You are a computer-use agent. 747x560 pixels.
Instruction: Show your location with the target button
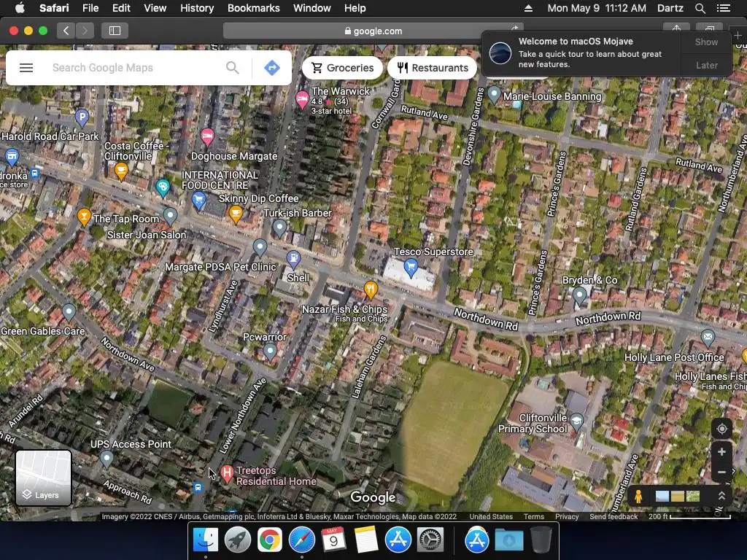click(x=721, y=429)
